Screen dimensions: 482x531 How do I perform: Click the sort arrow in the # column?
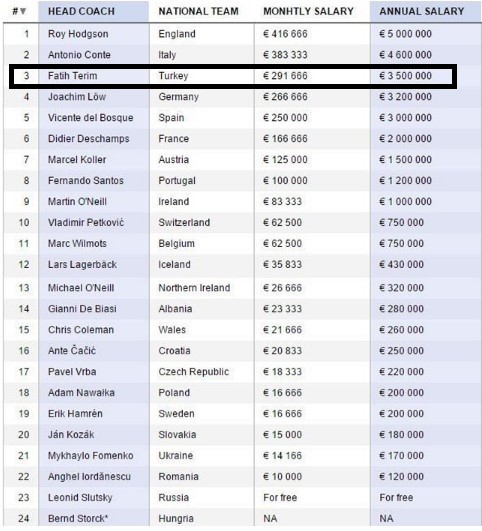(x=23, y=12)
